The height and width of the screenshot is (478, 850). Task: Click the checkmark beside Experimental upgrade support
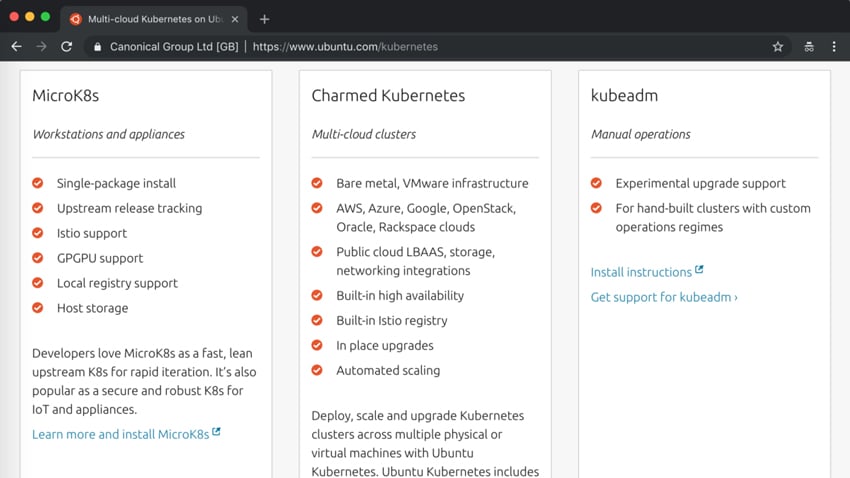596,183
